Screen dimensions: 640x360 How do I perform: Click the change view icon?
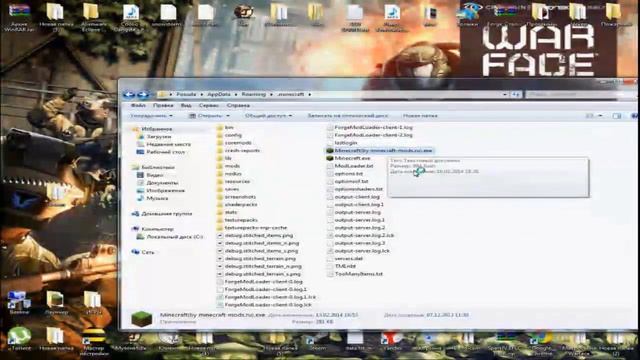(x=589, y=116)
